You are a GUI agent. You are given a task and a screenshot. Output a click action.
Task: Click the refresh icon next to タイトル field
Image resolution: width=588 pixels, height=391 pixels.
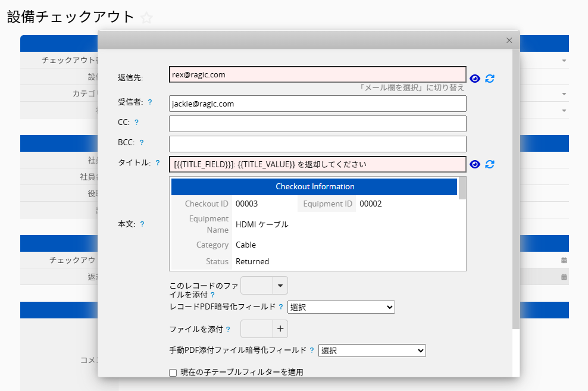click(490, 164)
